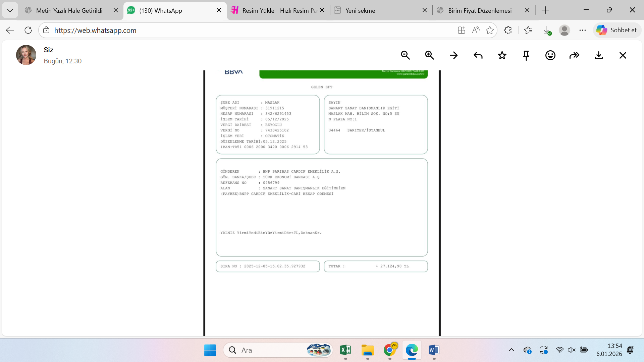
Task: Close the Birim Fiyat Düzenlemesi tab
Action: point(527,10)
